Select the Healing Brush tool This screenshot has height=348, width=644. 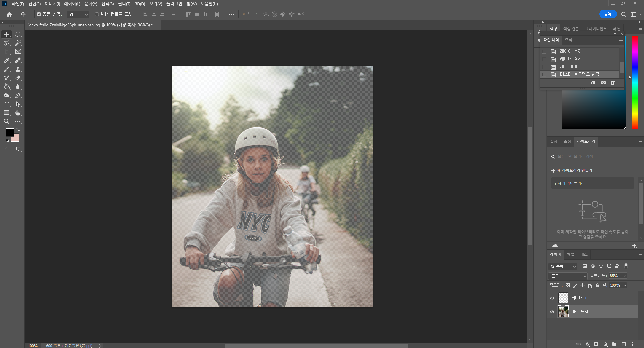click(x=18, y=60)
